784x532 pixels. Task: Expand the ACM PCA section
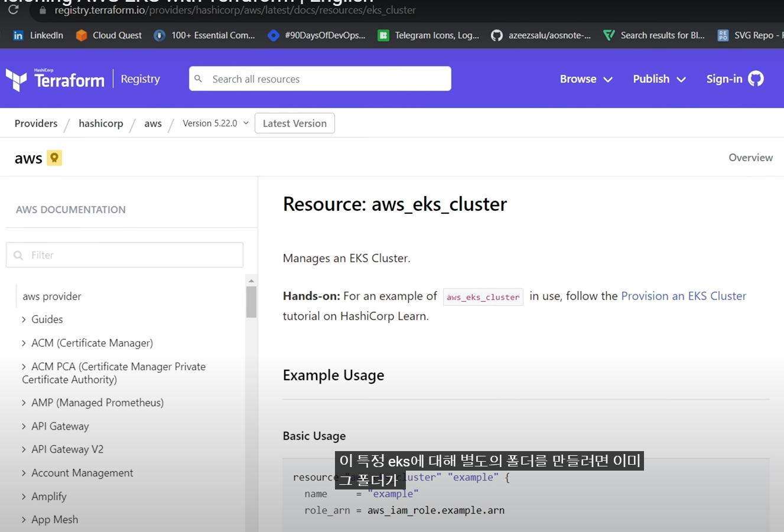(113, 373)
